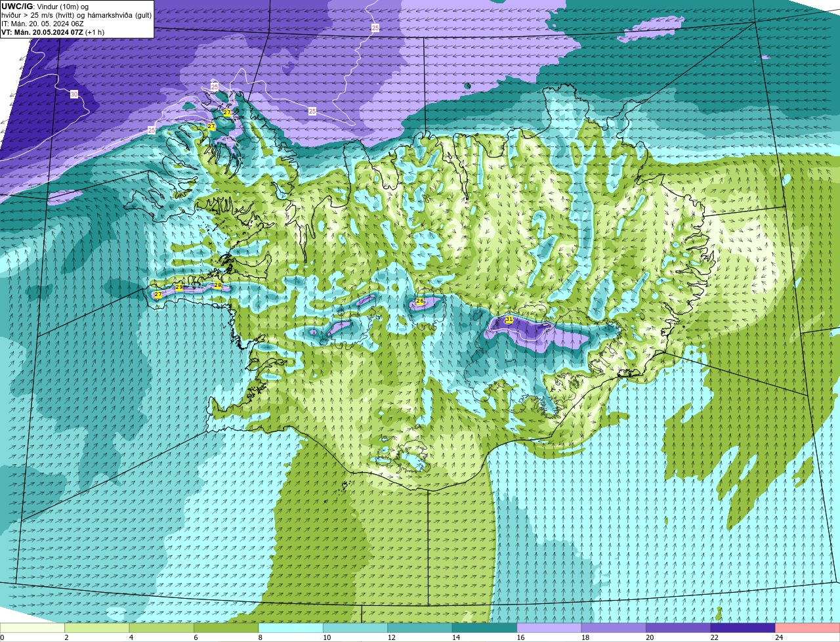Screen dimensions: 840x642
Task: Click the legend scale value 20
Action: [x=648, y=637]
